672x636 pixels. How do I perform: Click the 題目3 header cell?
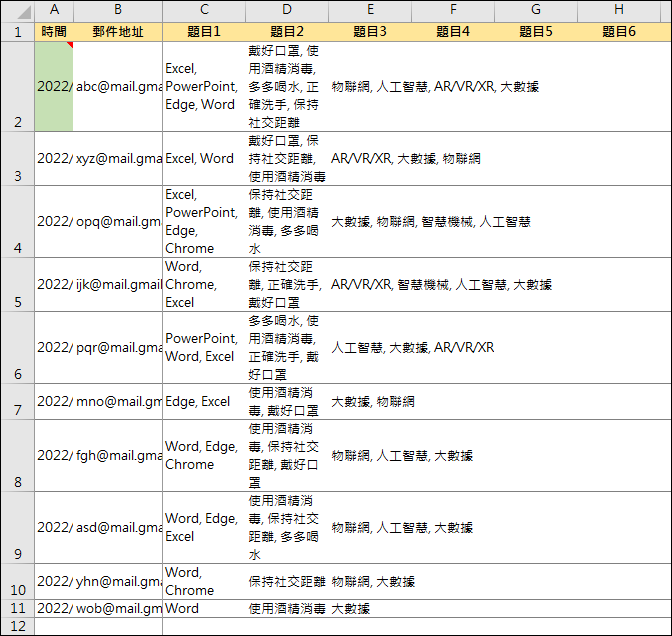tap(370, 32)
